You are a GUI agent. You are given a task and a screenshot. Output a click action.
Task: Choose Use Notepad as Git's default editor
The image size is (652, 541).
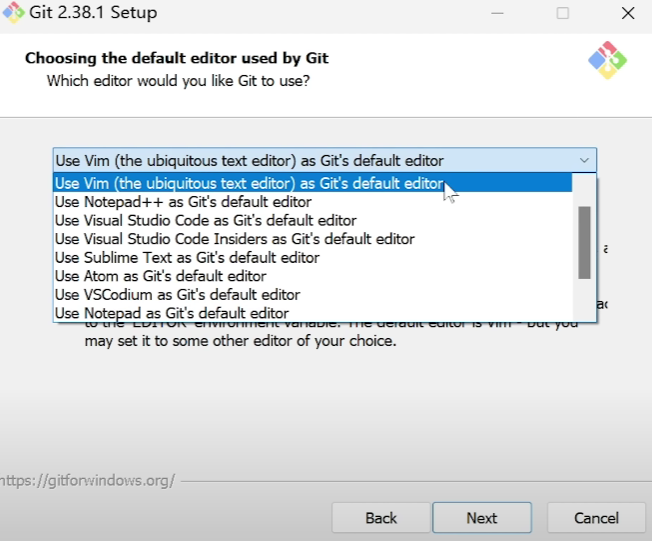click(313, 313)
